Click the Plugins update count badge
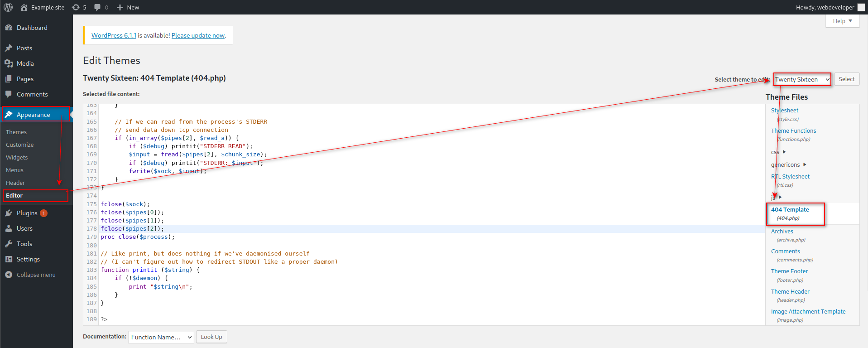This screenshot has height=348, width=868. click(43, 213)
